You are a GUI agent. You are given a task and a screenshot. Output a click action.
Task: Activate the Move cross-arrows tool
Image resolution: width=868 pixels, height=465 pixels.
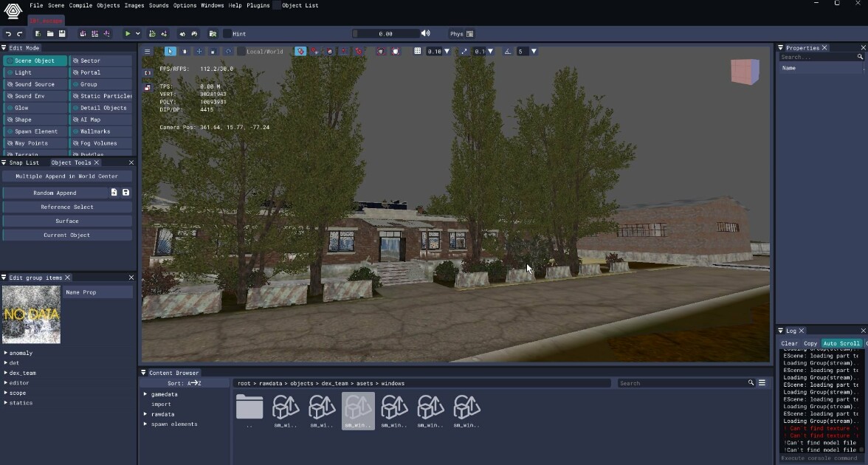199,51
